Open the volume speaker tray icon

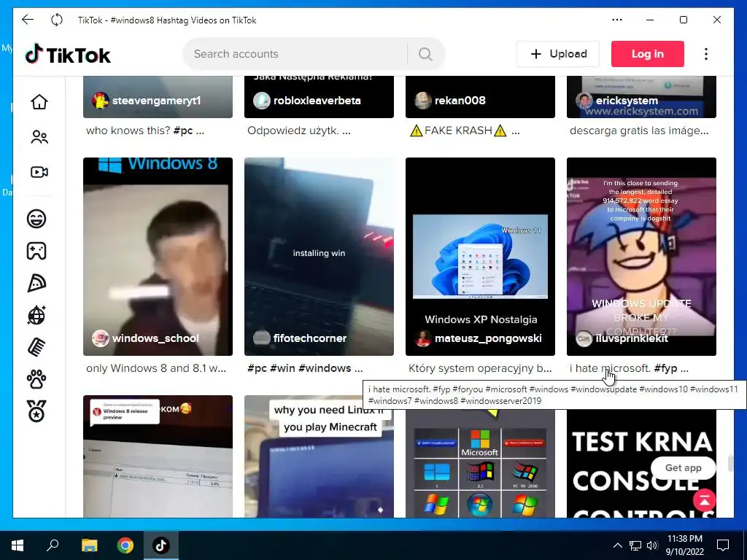pyautogui.click(x=652, y=545)
